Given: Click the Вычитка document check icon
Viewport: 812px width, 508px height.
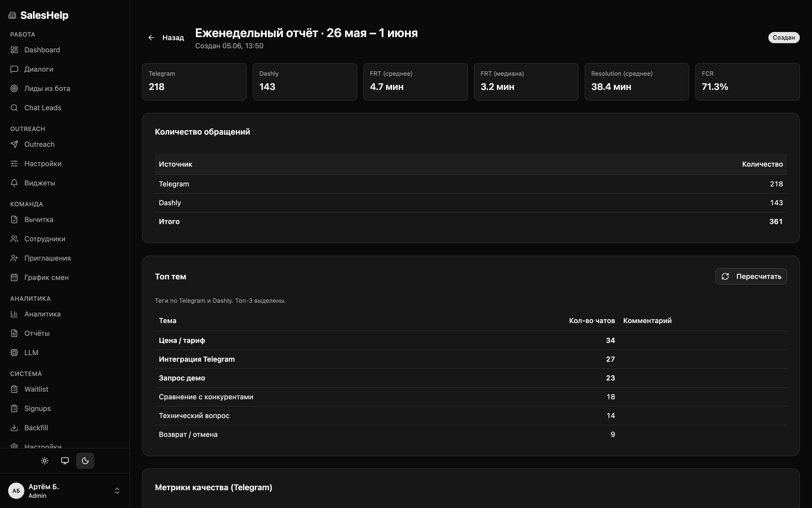Looking at the screenshot, I should 14,220.
